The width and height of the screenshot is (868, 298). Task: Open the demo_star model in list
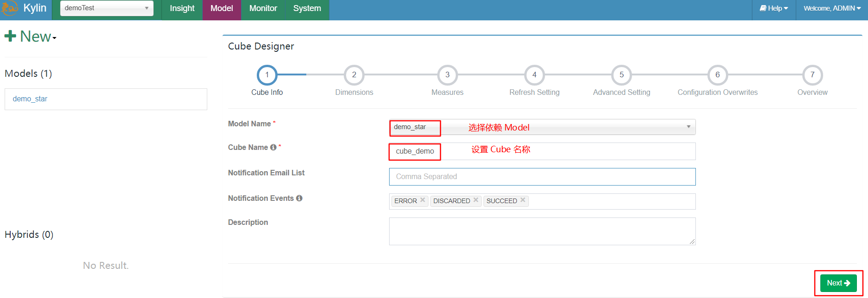(30, 99)
